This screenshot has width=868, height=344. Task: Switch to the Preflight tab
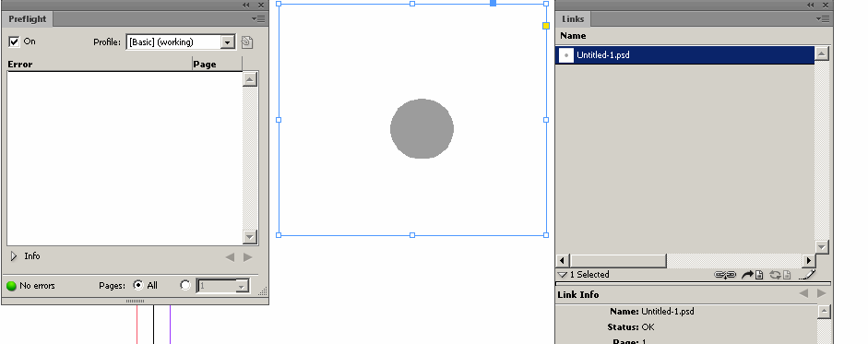tap(27, 18)
